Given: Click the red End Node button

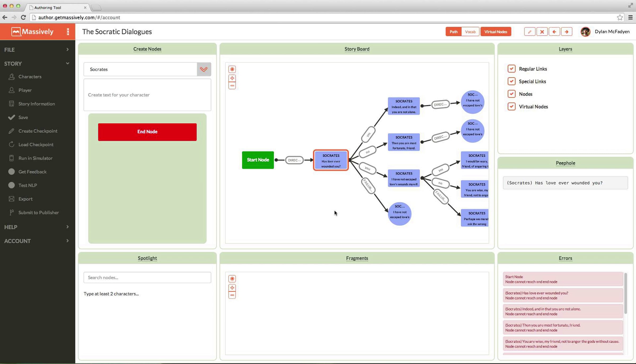Looking at the screenshot, I should (147, 132).
